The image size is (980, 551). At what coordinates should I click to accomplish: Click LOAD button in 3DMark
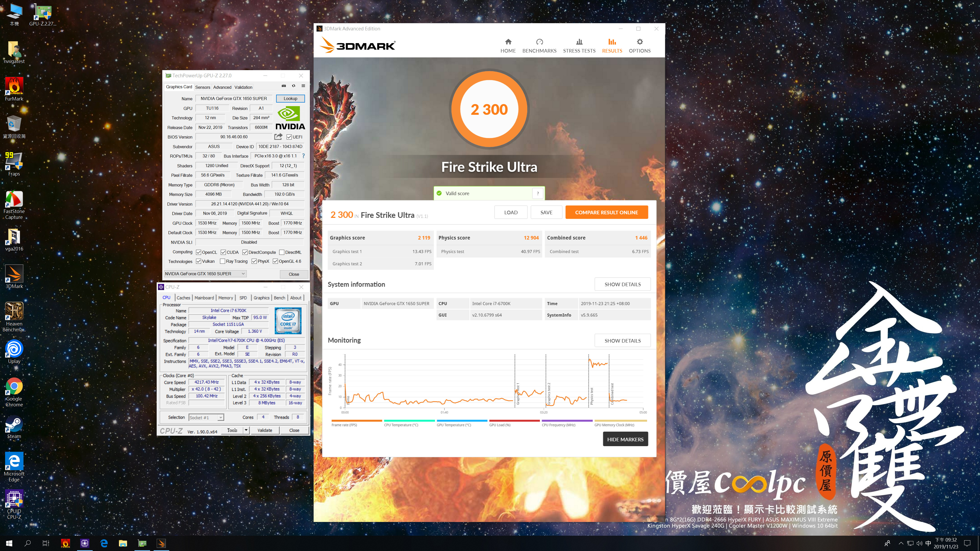(x=510, y=212)
